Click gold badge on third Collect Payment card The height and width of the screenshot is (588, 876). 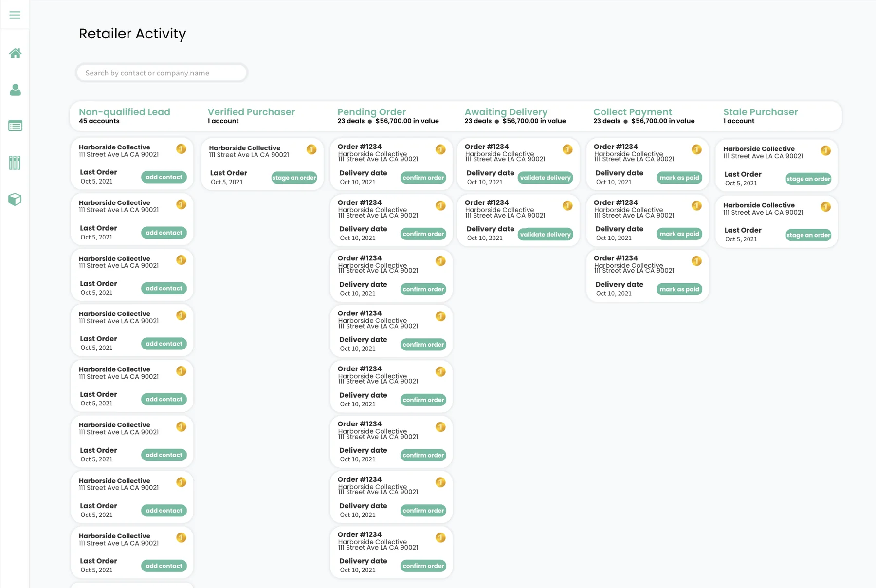click(x=696, y=261)
